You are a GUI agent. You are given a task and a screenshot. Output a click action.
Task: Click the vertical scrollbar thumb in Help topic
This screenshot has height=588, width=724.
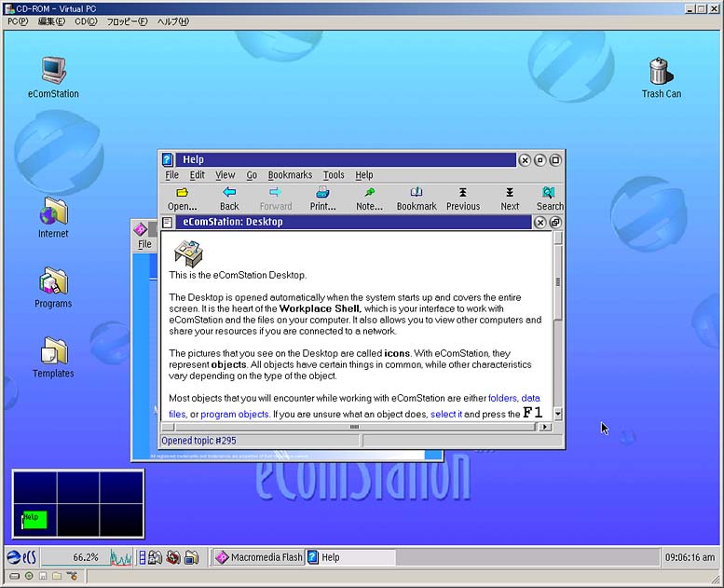click(558, 281)
